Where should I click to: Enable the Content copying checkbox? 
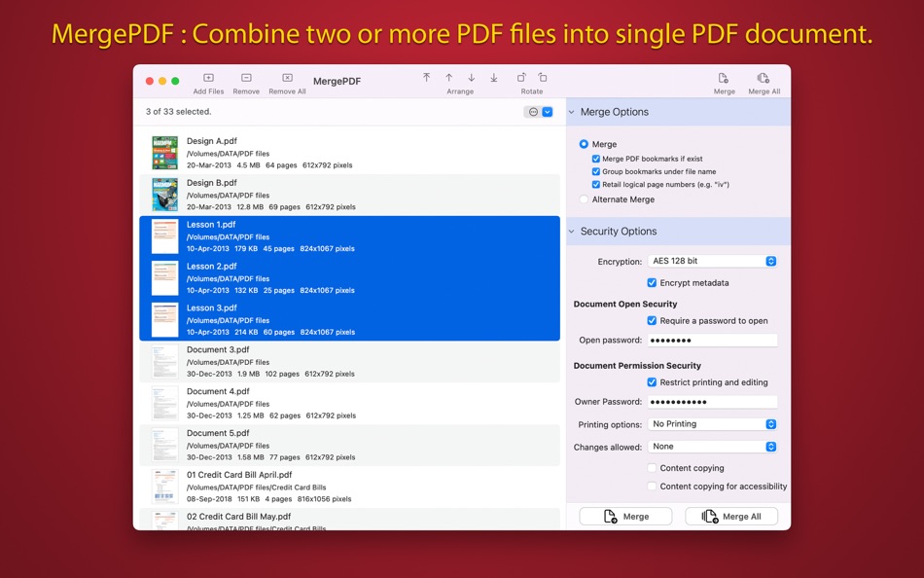click(x=652, y=468)
